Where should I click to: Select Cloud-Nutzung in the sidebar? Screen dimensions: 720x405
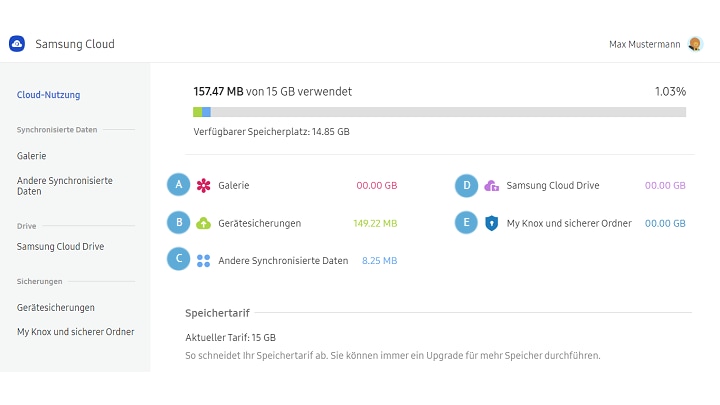[48, 95]
